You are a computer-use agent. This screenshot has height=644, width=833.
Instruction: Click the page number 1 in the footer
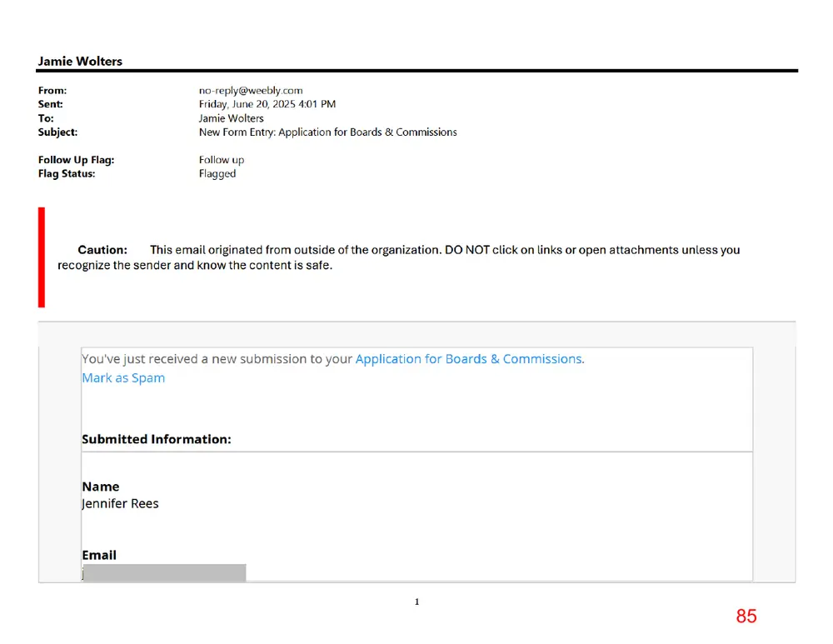[417, 602]
